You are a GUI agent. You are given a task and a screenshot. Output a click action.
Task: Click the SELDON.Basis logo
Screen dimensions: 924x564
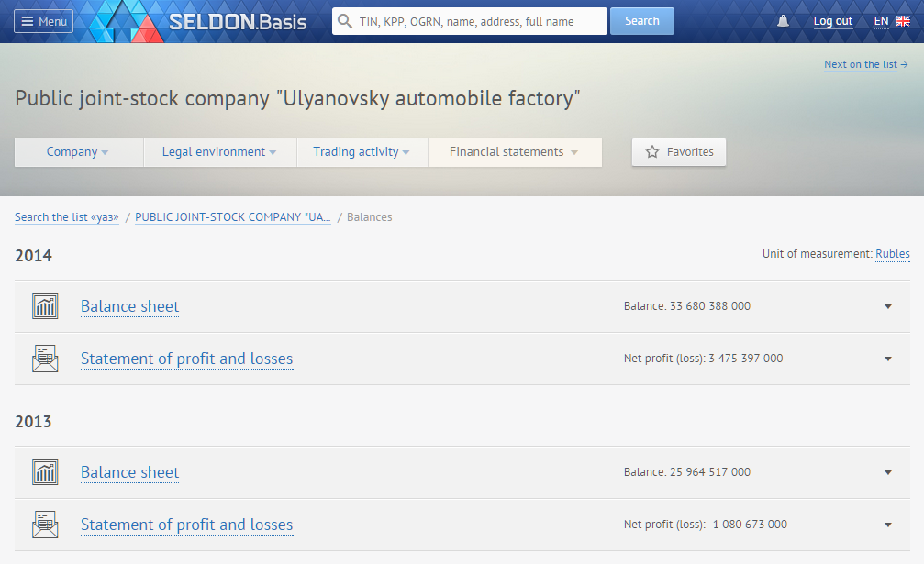tap(197, 21)
